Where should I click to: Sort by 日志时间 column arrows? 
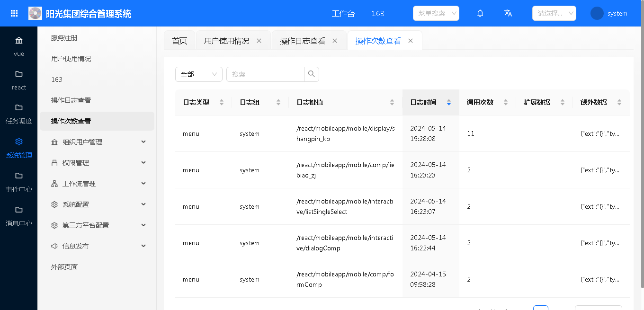[448, 102]
